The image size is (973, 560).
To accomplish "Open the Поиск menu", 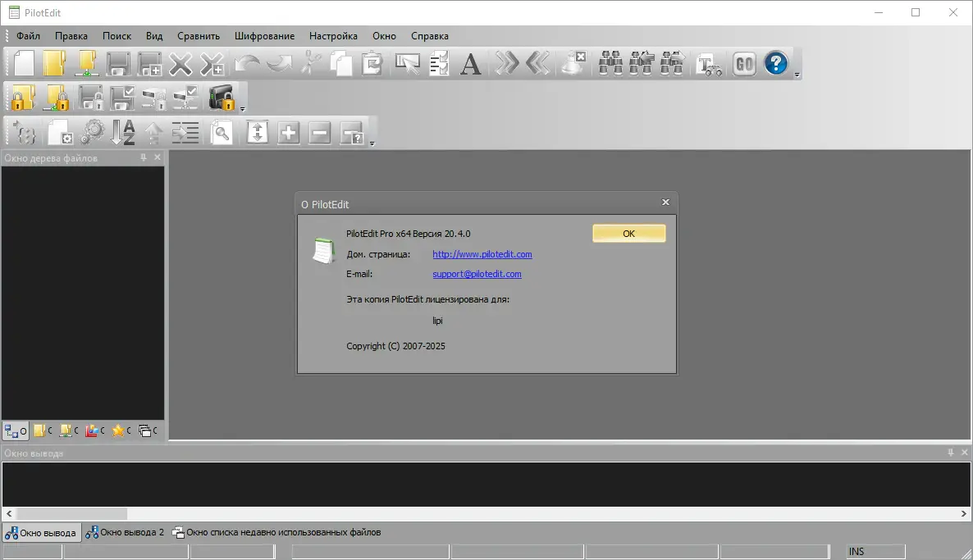I will [116, 36].
